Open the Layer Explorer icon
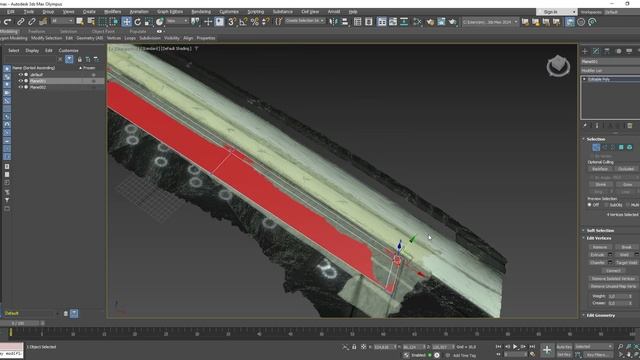Image resolution: width=640 pixels, height=360 pixels. [x=369, y=22]
